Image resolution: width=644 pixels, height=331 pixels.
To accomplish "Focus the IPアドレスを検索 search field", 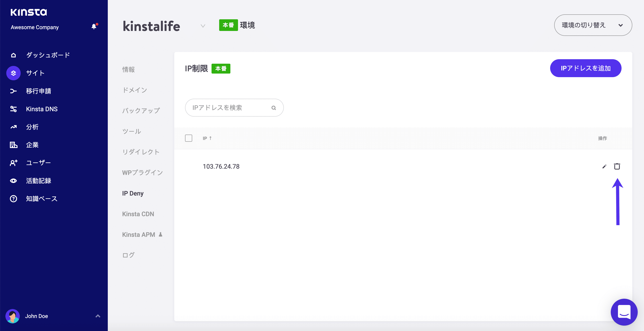I will point(234,108).
